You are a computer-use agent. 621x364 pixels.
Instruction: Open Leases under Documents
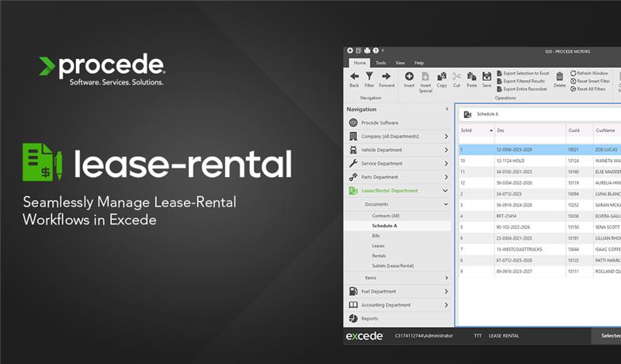pos(378,246)
